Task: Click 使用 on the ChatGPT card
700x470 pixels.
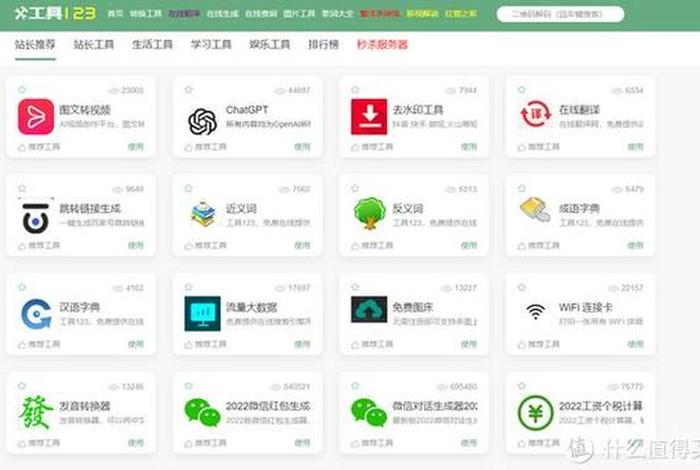Action: [302, 147]
